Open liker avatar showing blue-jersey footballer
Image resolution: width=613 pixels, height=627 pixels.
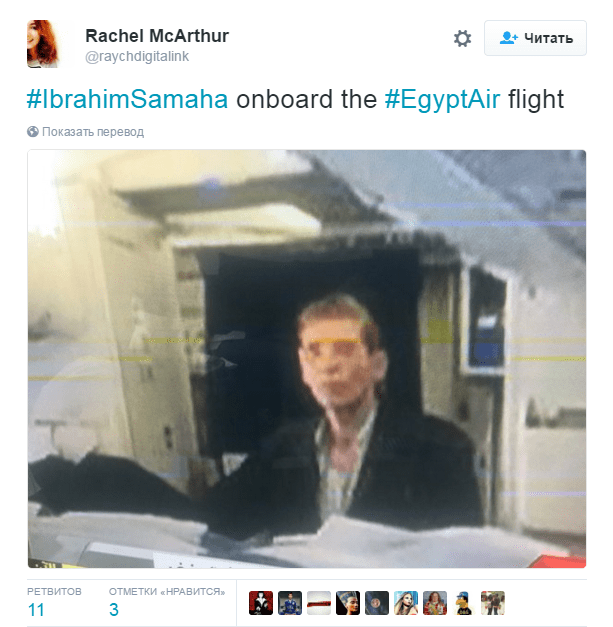[x=290, y=603]
